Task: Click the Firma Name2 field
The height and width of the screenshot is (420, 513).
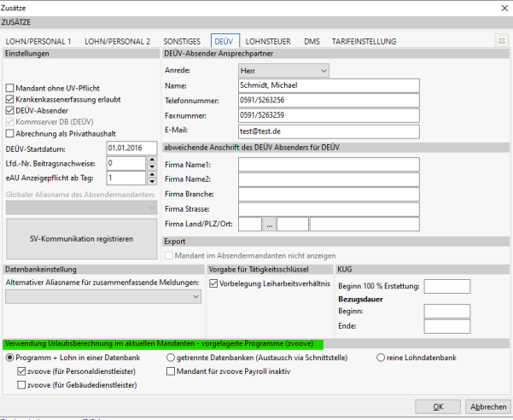Action: pyautogui.click(x=329, y=179)
